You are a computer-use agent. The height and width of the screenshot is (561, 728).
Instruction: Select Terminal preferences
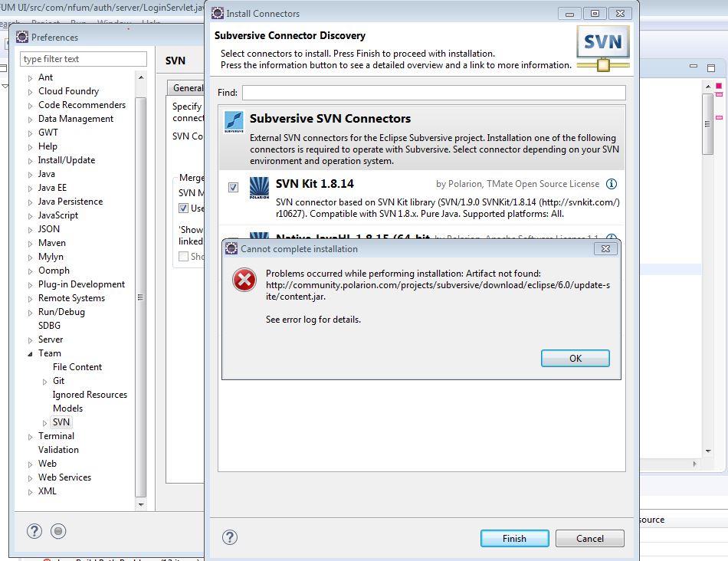56,436
